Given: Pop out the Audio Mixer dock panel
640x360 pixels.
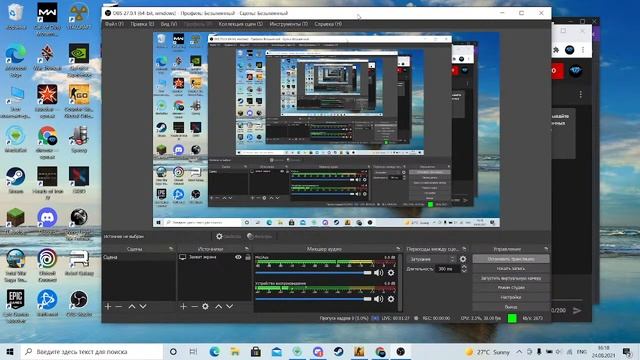Looking at the screenshot, I should click(x=398, y=249).
